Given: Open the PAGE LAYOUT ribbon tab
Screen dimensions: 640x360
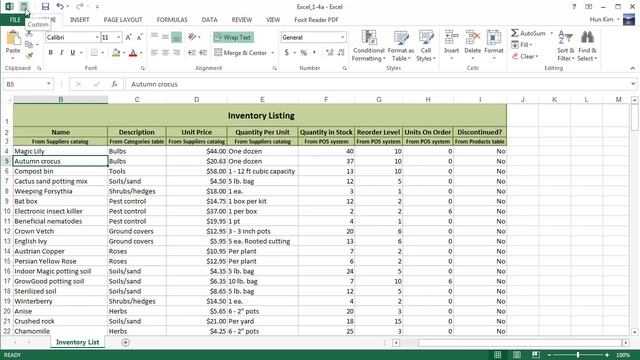Looking at the screenshot, I should click(123, 20).
